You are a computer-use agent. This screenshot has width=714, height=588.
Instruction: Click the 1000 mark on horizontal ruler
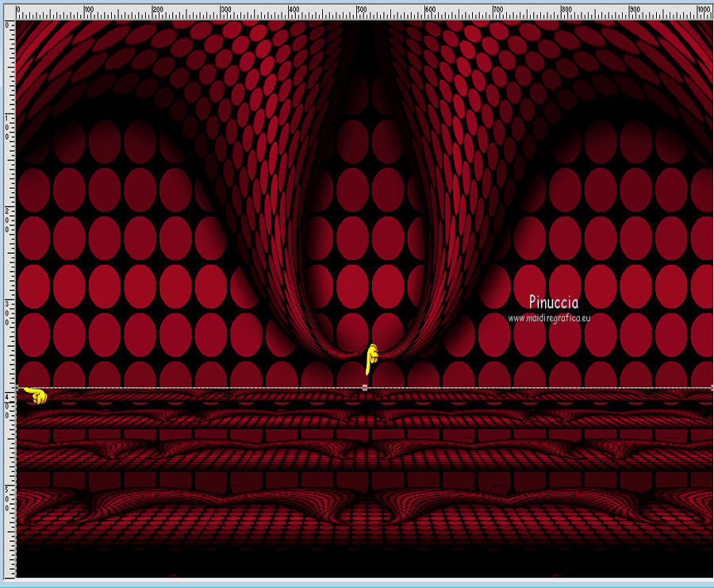pos(702,11)
